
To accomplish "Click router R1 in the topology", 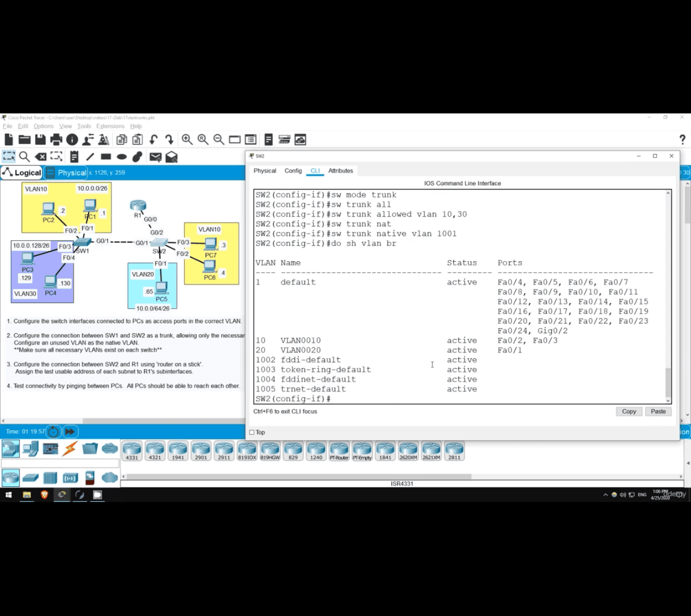I will (138, 206).
